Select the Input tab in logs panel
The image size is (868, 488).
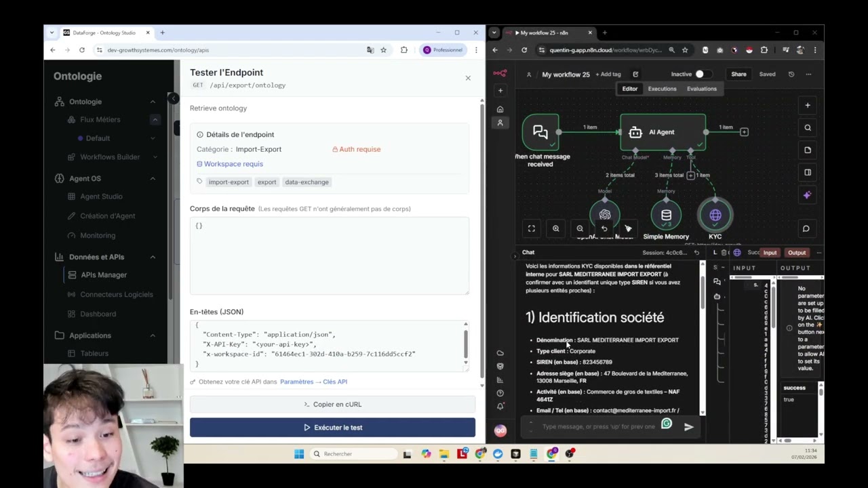pyautogui.click(x=770, y=253)
